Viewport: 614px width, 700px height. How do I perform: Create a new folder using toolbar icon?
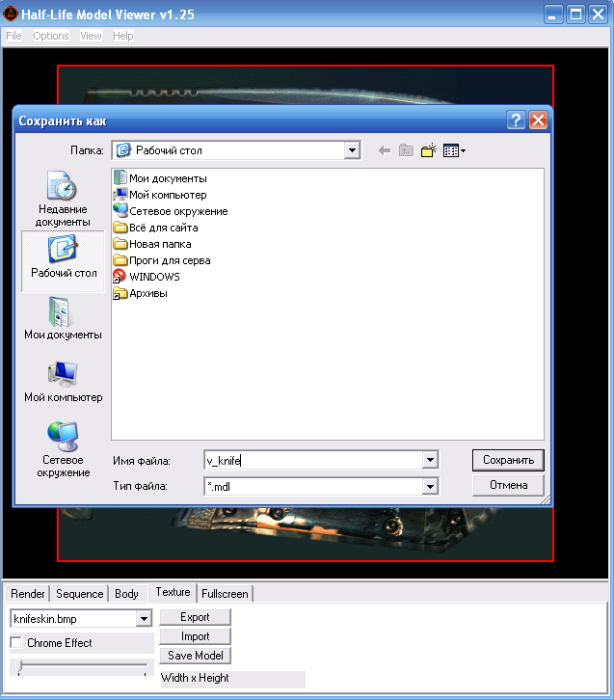pos(429,150)
